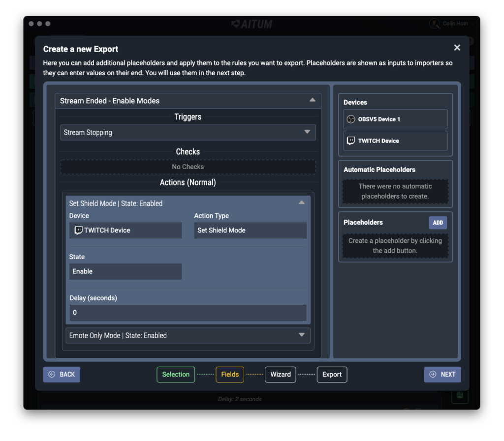Click the Colin Horn user avatar icon
The height and width of the screenshot is (441, 504).
click(435, 24)
